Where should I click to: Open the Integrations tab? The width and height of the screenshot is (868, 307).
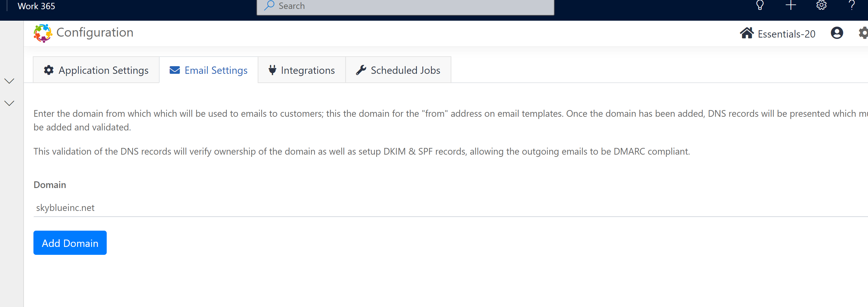pyautogui.click(x=302, y=70)
